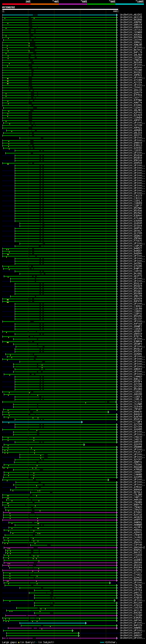Image resolution: width=146 pixels, height=644 pixels.
Task: Select hit label UniRef100_Q9M612
Action: pos(131,42)
